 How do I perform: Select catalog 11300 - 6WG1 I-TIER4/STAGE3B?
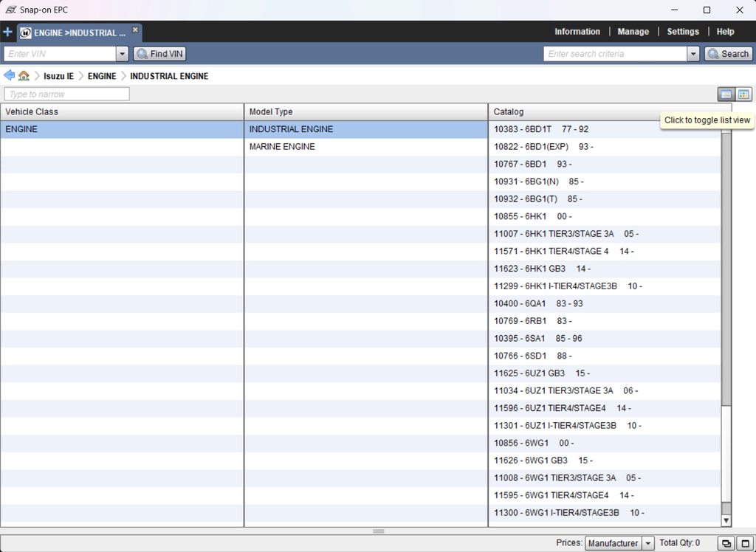tap(605, 512)
